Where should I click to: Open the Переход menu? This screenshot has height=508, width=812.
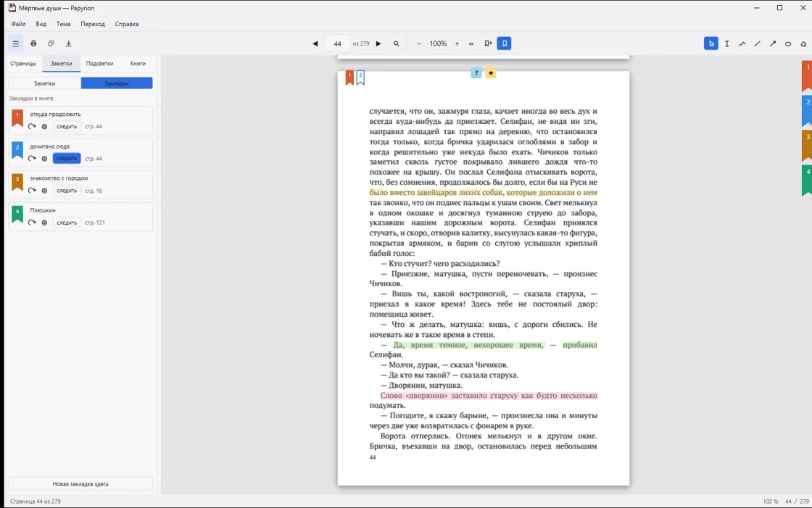(x=93, y=24)
